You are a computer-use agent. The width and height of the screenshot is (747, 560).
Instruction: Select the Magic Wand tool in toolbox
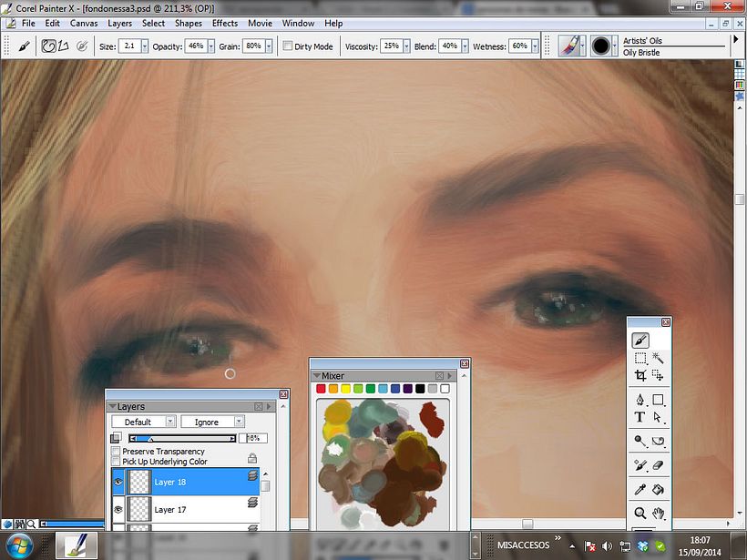pyautogui.click(x=658, y=358)
